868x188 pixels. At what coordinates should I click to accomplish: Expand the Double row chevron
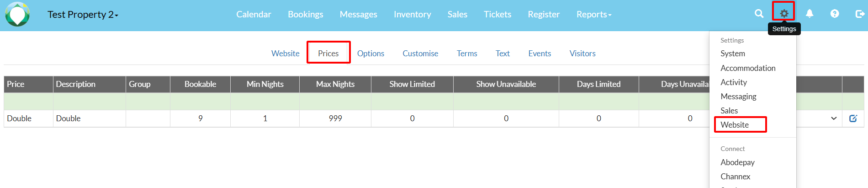coord(834,118)
